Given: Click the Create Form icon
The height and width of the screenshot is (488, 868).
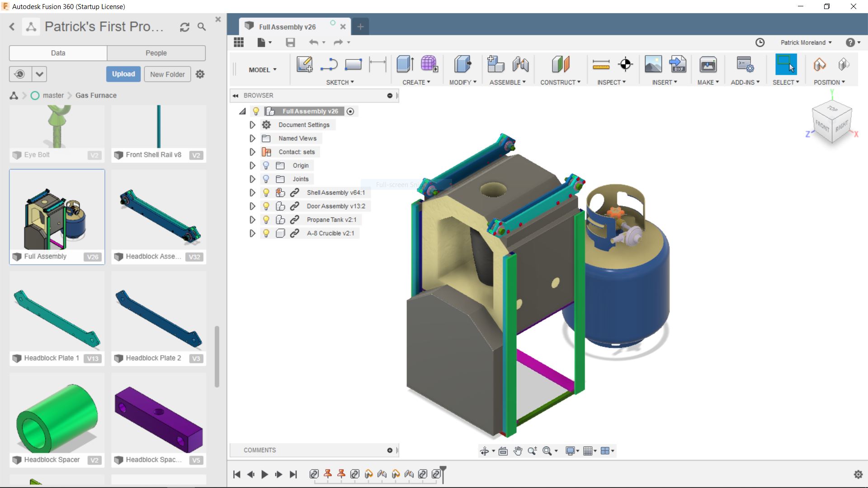Looking at the screenshot, I should [429, 64].
